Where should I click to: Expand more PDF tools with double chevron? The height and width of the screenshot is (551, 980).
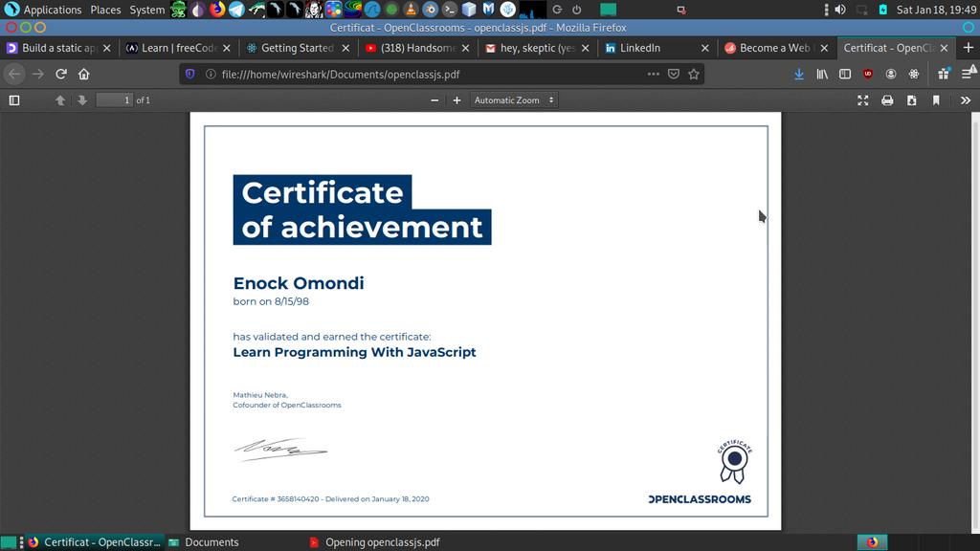coord(967,99)
